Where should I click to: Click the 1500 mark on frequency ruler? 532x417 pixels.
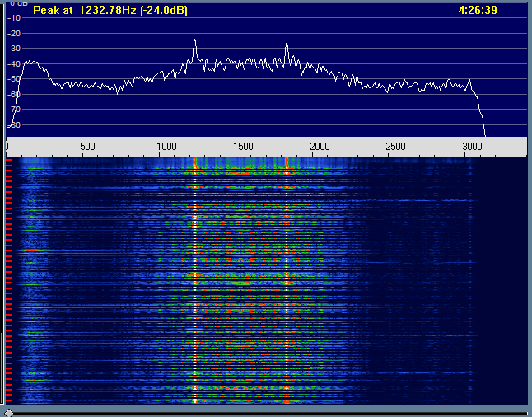click(x=244, y=147)
